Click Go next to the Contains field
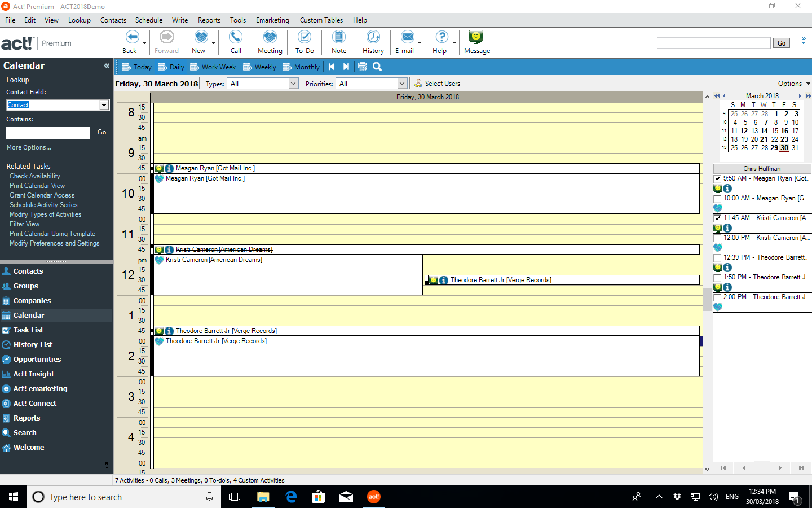The width and height of the screenshot is (812, 508). pos(102,132)
